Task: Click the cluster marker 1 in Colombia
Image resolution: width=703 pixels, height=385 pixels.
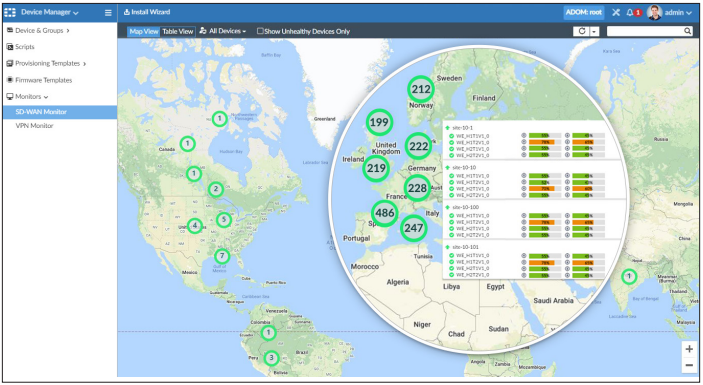Action: click(268, 333)
